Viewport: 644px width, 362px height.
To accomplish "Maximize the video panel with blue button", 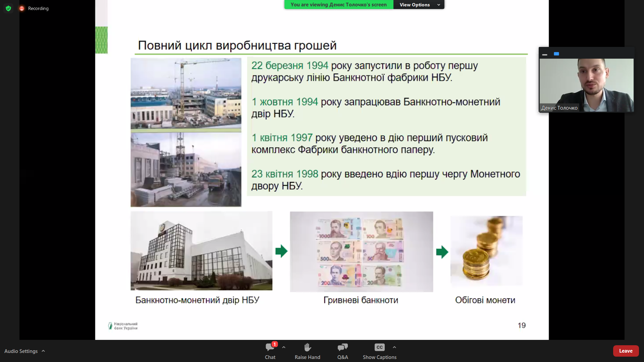I will click(x=556, y=54).
